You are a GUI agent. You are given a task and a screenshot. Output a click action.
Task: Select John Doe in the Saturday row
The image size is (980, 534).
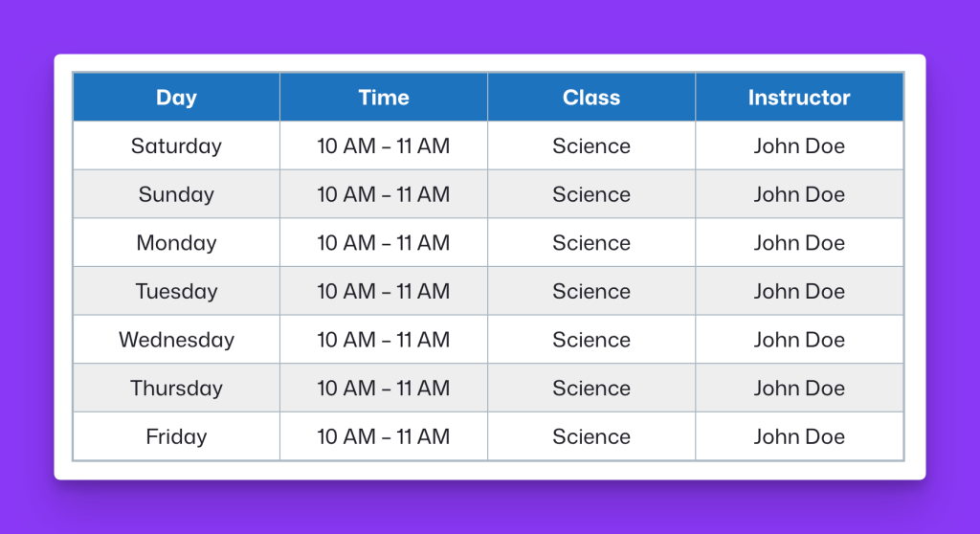point(799,145)
